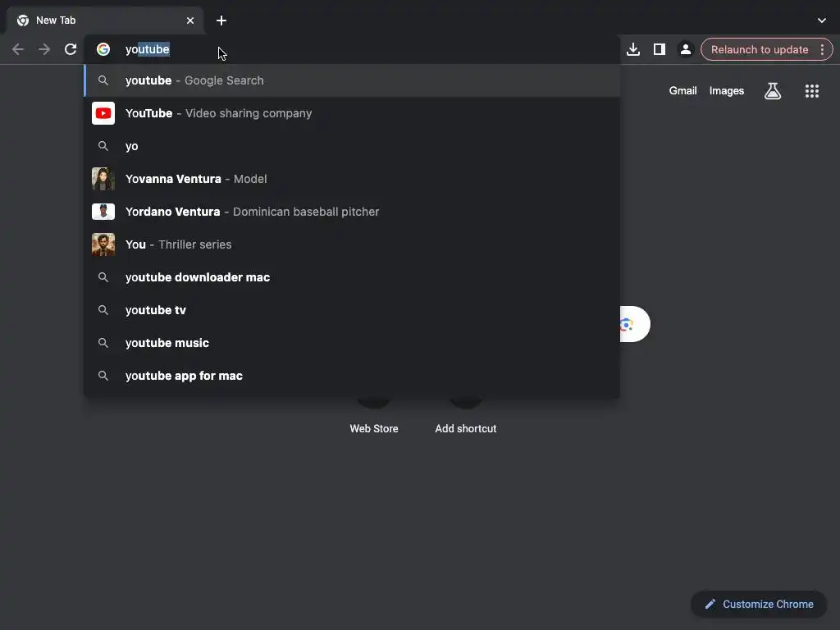Click the Google logo in the address bar
The image size is (840, 630).
(x=103, y=49)
